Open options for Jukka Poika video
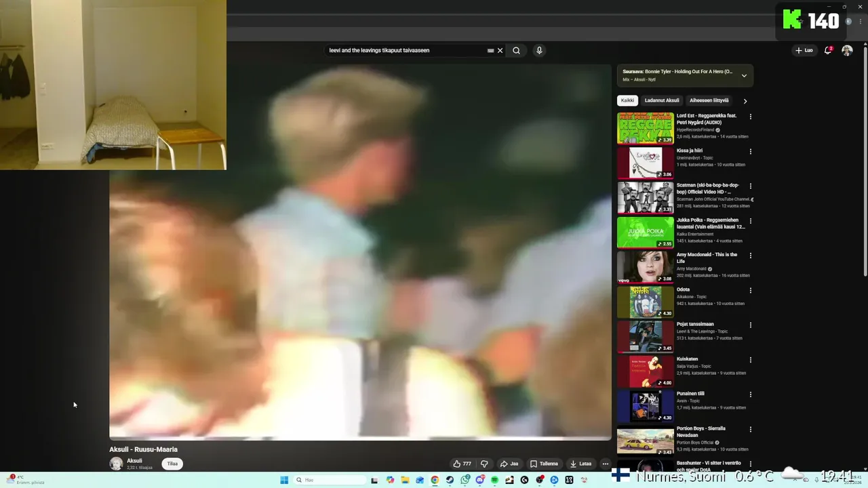This screenshot has height=488, width=868. click(x=750, y=221)
